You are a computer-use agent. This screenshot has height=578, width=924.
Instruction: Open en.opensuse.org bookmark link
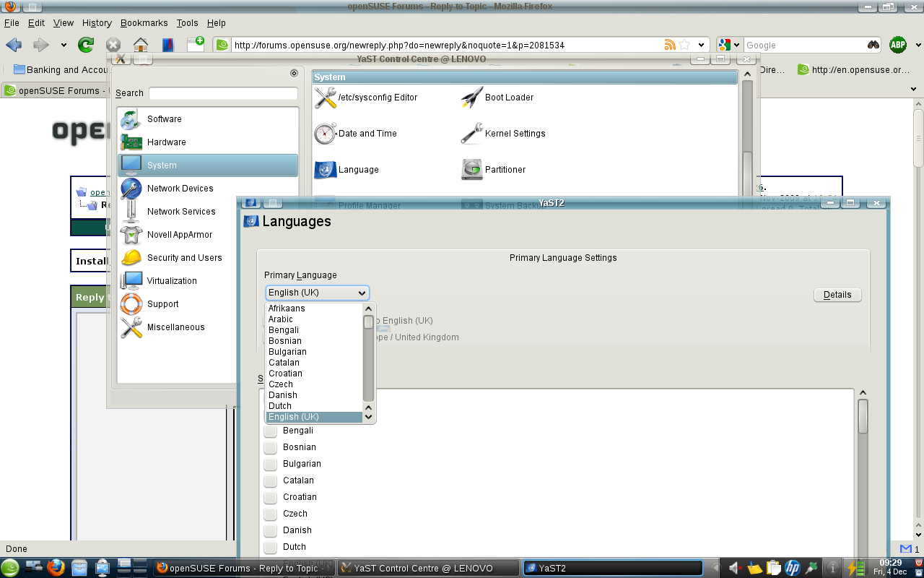coord(854,70)
